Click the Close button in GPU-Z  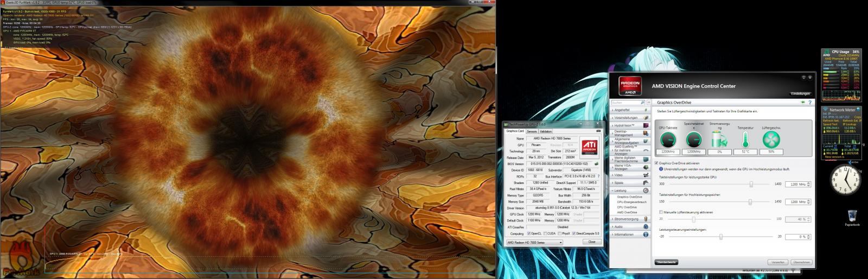tap(592, 242)
